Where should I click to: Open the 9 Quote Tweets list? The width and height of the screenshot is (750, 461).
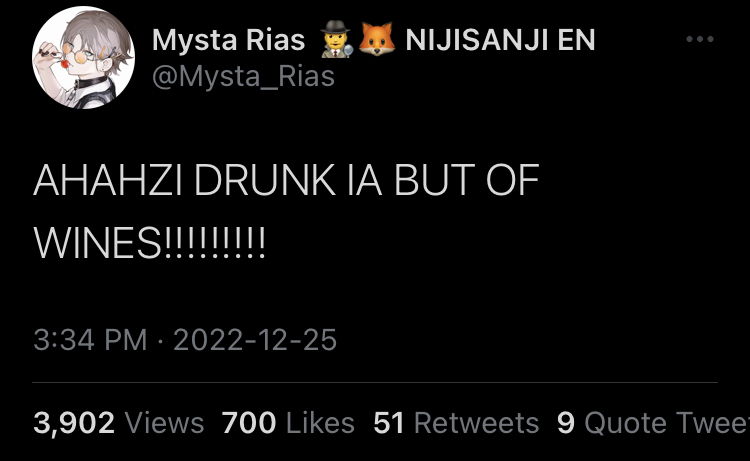click(653, 423)
